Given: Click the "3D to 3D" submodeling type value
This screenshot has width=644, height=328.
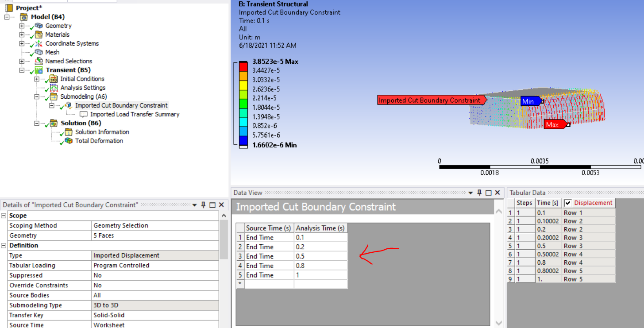Looking at the screenshot, I should pyautogui.click(x=155, y=305).
